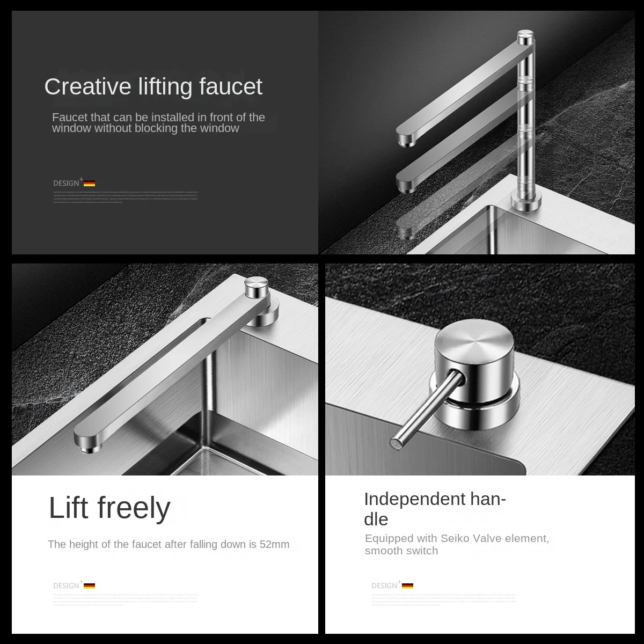
Task: Click the 'Creative lifting faucet' heading
Action: [153, 86]
